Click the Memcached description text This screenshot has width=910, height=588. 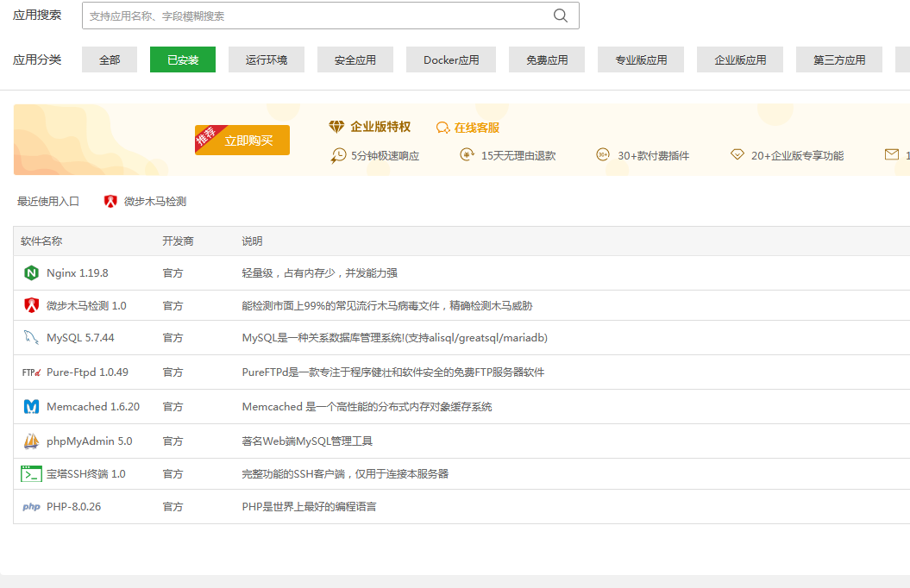367,406
